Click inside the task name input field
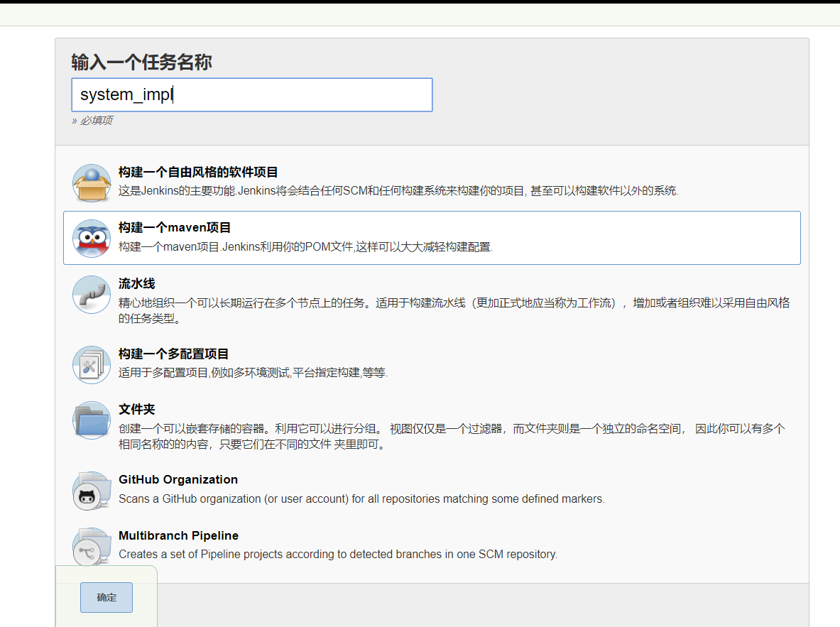 click(251, 94)
